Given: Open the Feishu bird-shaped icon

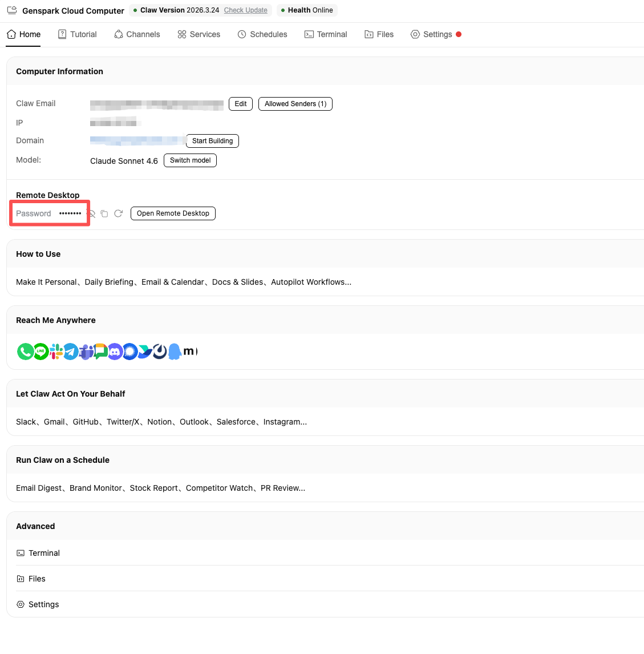Looking at the screenshot, I should [145, 352].
